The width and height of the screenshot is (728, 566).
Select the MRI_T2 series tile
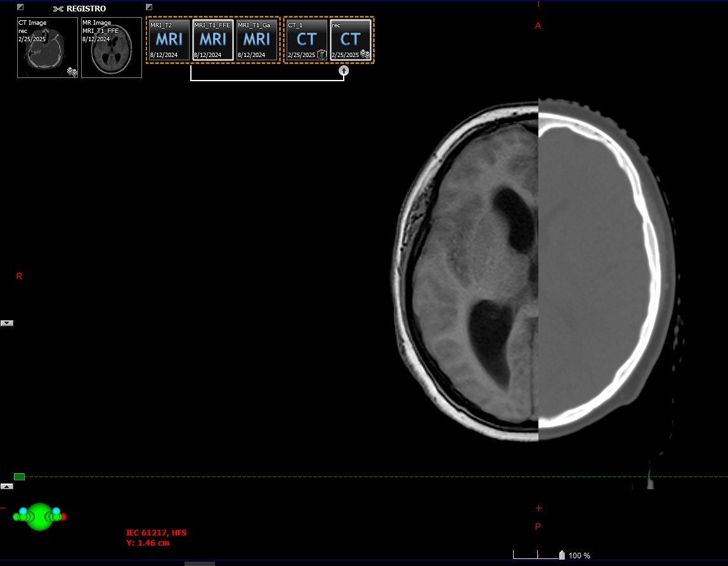coord(169,40)
